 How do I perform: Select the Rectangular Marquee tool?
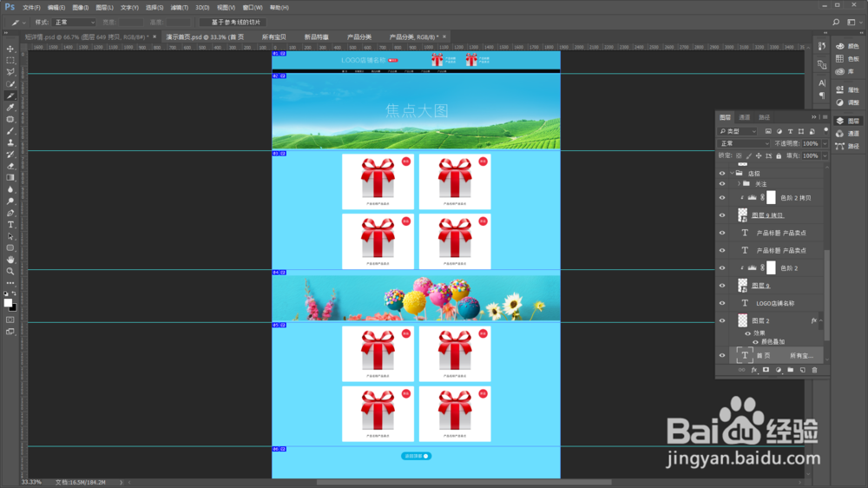point(10,61)
